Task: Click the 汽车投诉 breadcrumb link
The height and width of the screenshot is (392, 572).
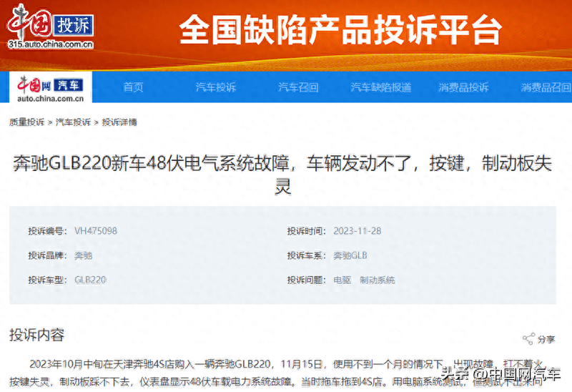Action: (x=74, y=122)
